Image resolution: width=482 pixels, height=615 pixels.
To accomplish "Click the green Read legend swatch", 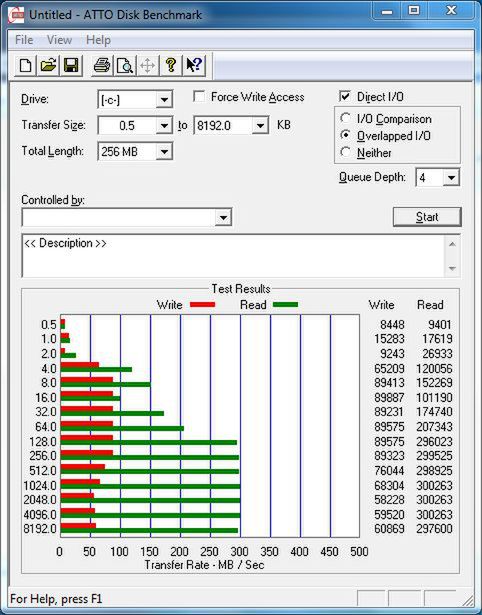I will tap(286, 305).
